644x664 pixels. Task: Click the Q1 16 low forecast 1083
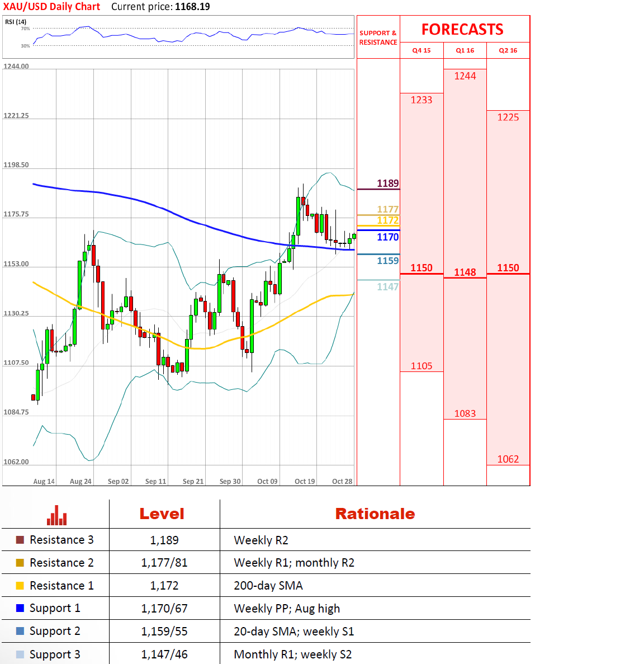(465, 413)
